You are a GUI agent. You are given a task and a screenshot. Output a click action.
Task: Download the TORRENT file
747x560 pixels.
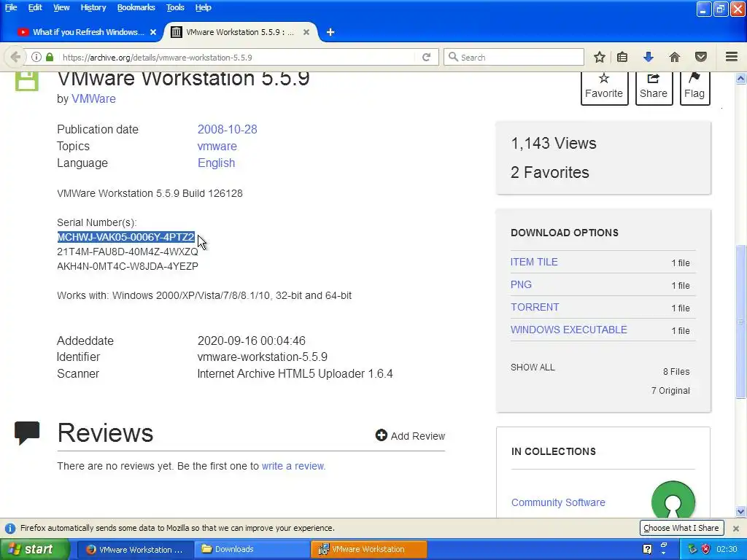pos(535,307)
